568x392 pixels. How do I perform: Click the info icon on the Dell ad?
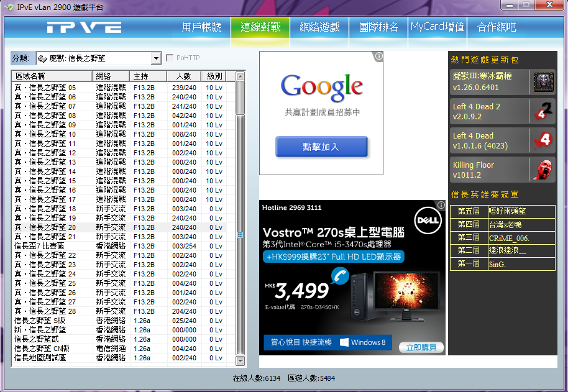[x=441, y=205]
